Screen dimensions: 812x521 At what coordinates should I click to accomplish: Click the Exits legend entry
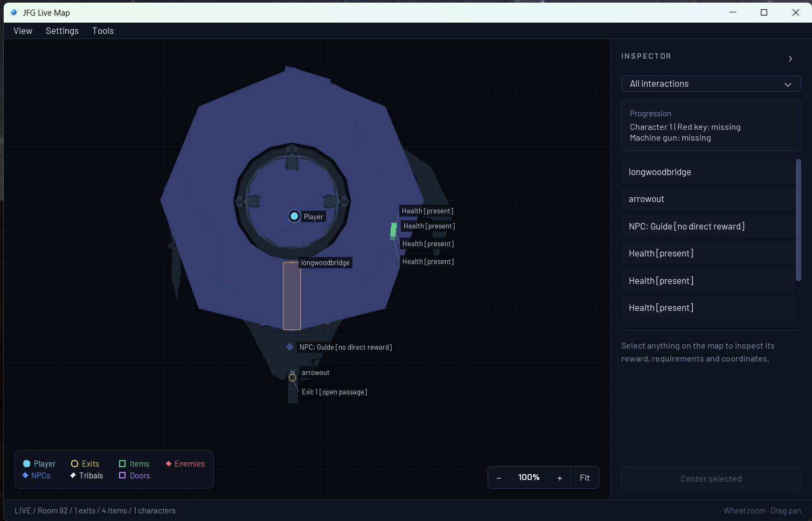tap(85, 464)
